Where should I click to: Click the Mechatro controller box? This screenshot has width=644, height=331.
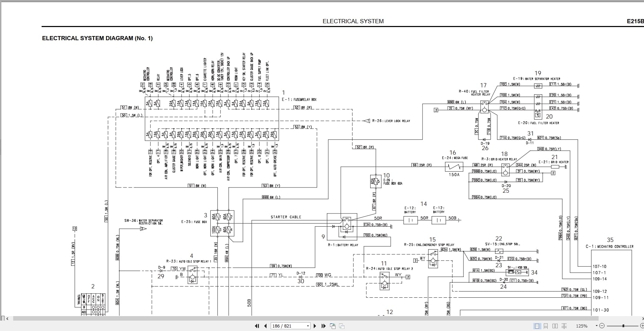tap(611, 283)
